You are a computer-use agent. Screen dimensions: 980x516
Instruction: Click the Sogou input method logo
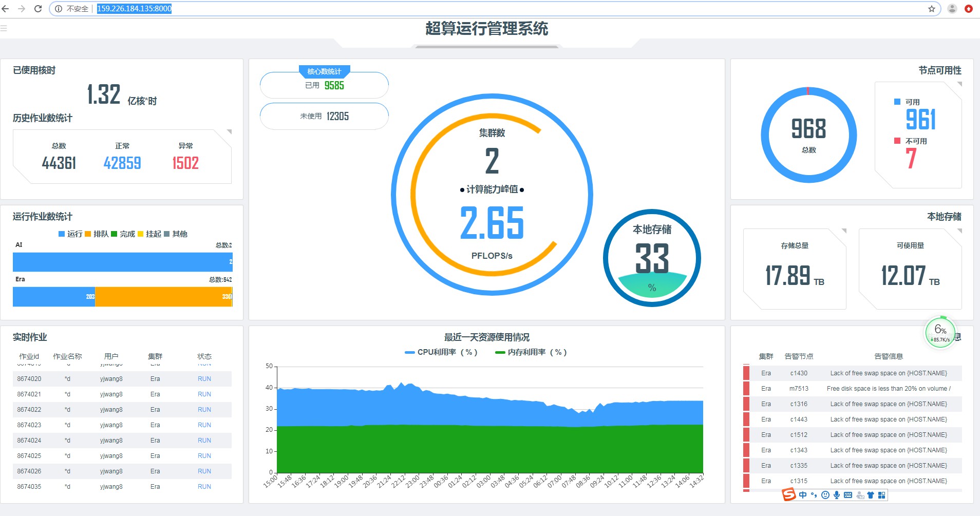(788, 494)
